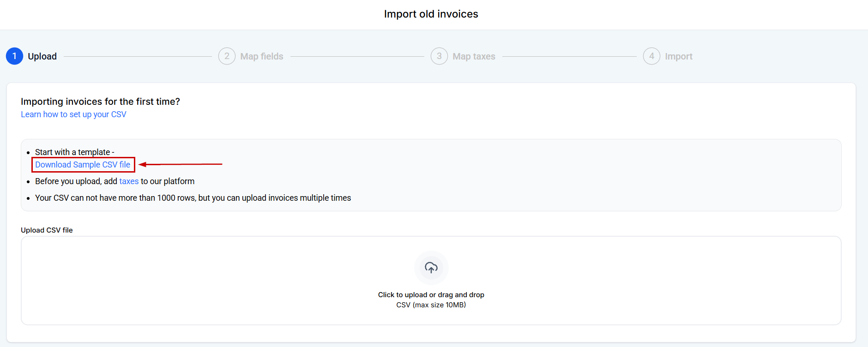Click the 1000 rows limit note

[x=193, y=198]
